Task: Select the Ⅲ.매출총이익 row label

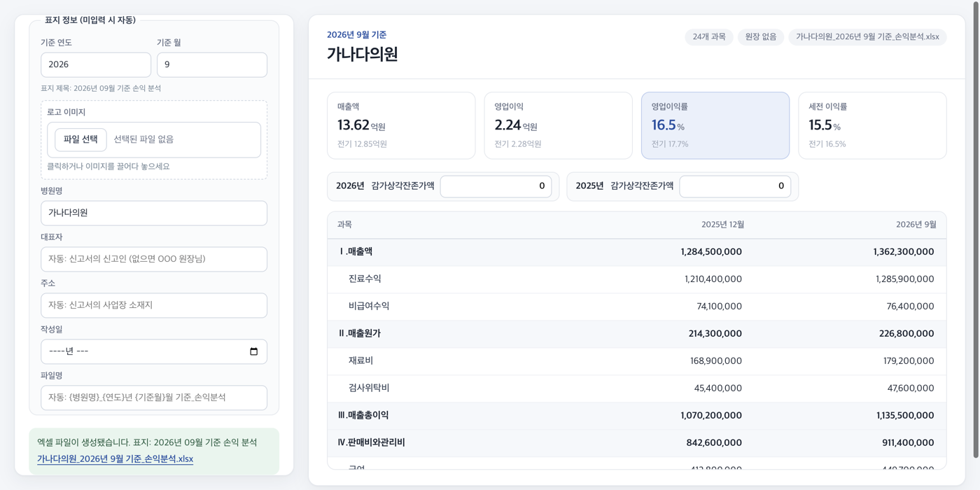Action: tap(363, 416)
